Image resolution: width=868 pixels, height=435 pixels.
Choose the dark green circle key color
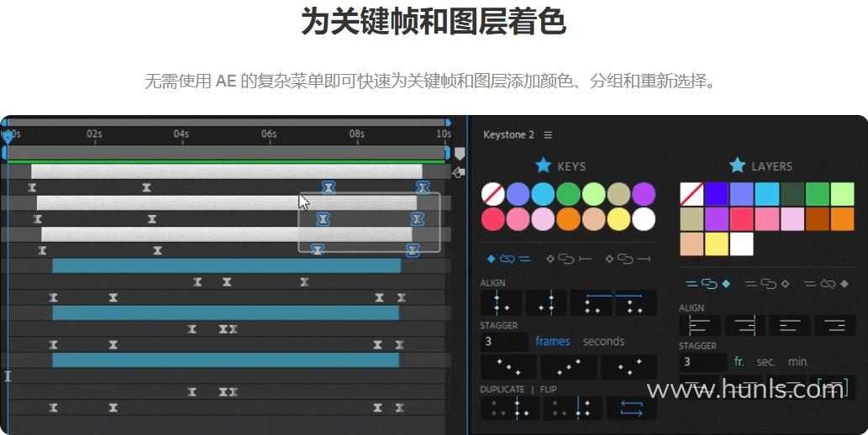pyautogui.click(x=567, y=194)
